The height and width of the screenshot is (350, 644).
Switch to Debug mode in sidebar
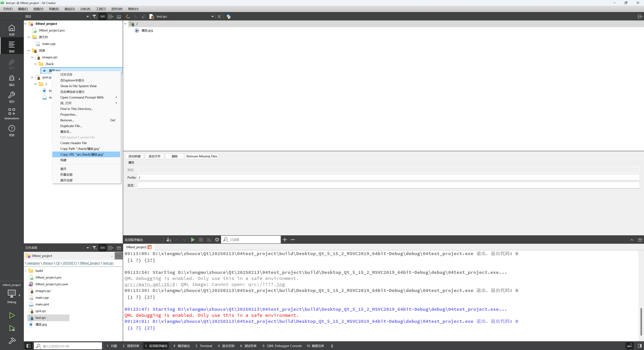tap(12, 80)
